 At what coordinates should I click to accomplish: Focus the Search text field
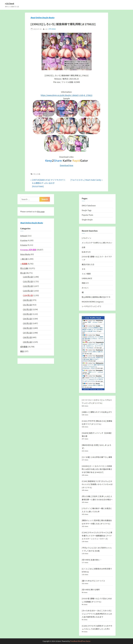pyautogui.click(x=30, y=199)
